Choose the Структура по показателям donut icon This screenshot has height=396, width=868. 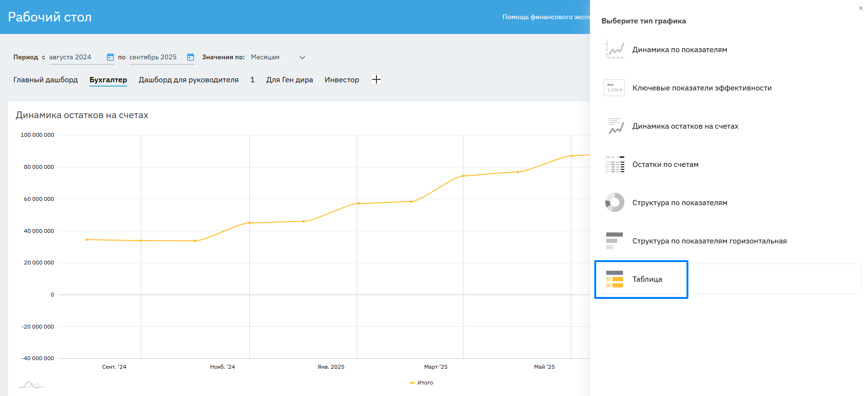(614, 203)
